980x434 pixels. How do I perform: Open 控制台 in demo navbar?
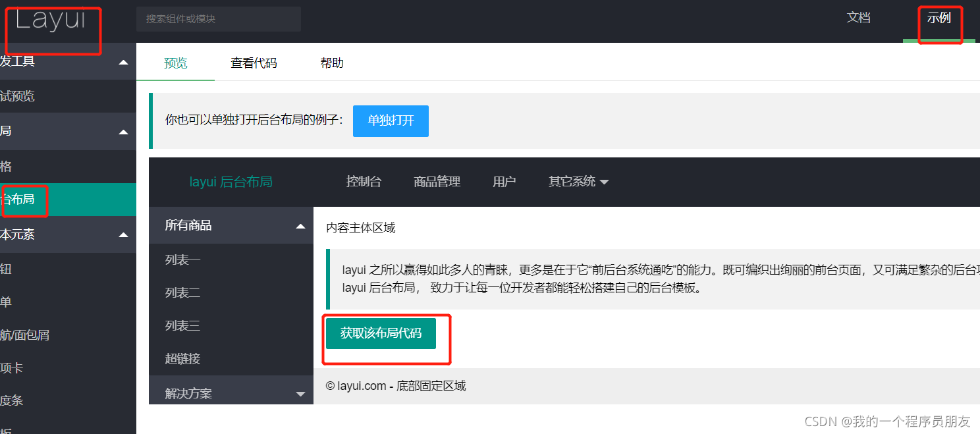click(x=364, y=182)
